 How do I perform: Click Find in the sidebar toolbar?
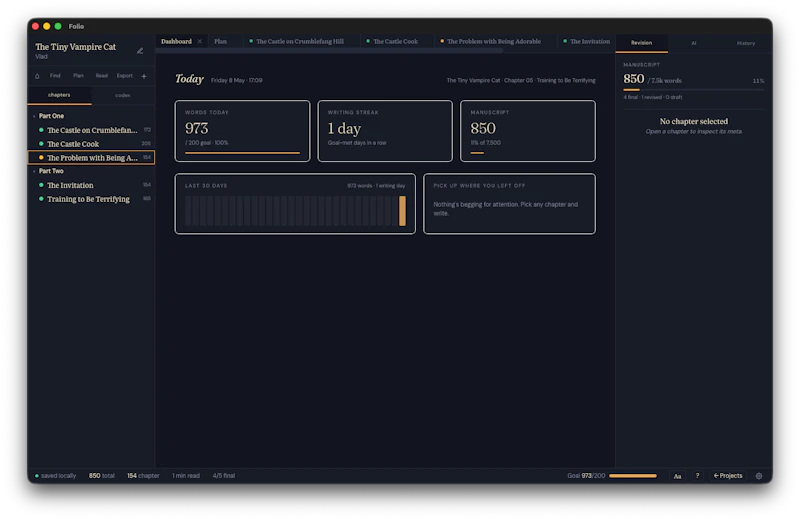coord(55,76)
